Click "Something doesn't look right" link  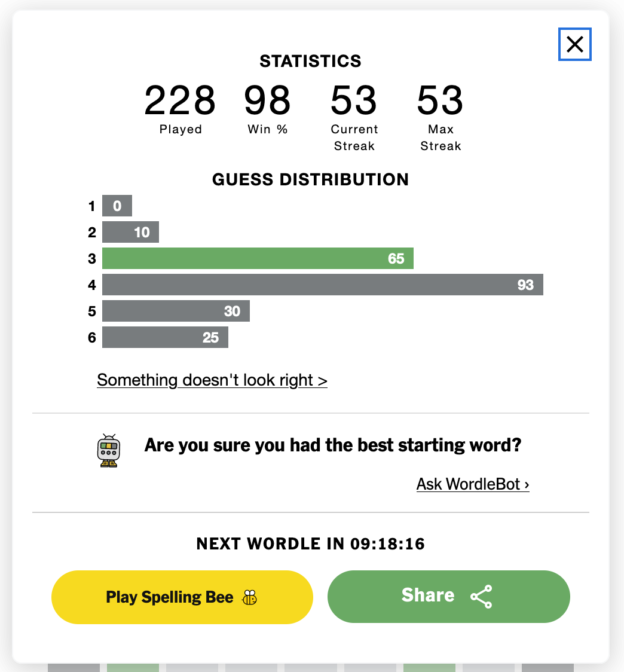click(x=212, y=380)
